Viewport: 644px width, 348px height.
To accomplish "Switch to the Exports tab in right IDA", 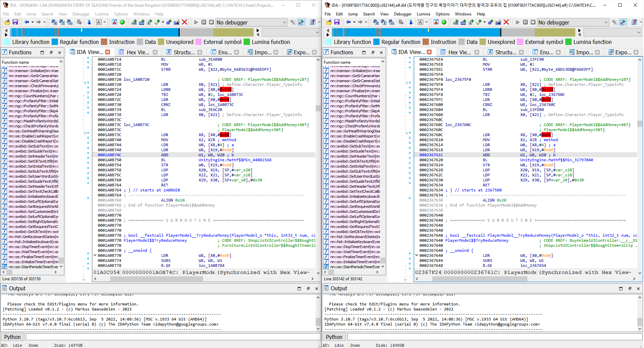I will (623, 52).
